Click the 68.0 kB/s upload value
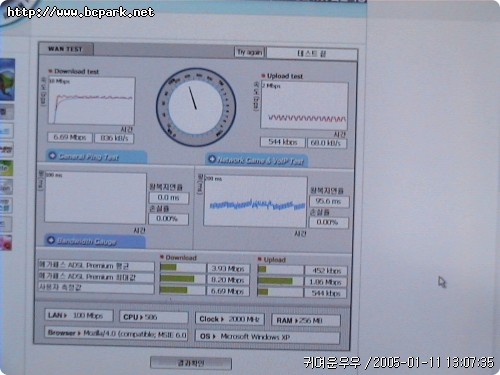The height and width of the screenshot is (375, 500). click(x=326, y=143)
